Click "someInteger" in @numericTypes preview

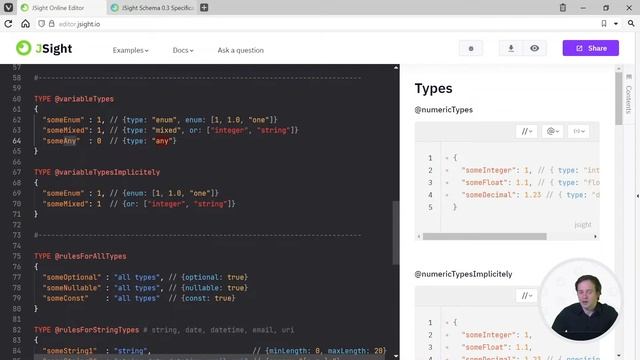pos(489,170)
